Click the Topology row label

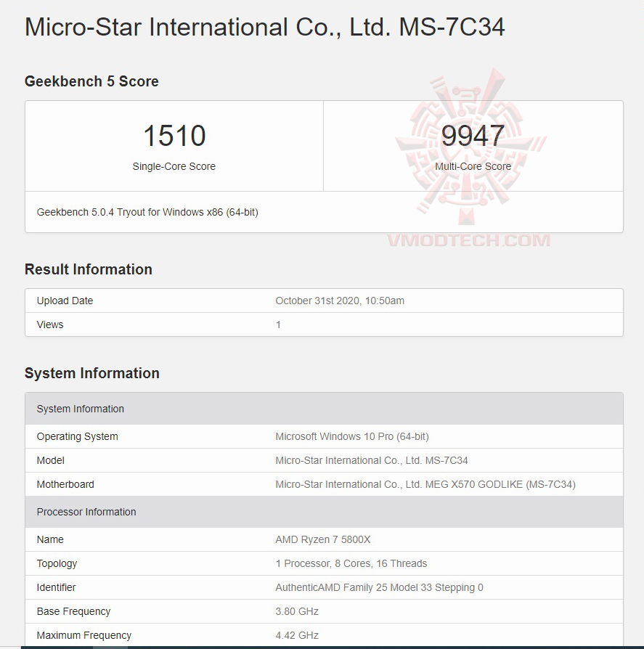coord(57,564)
